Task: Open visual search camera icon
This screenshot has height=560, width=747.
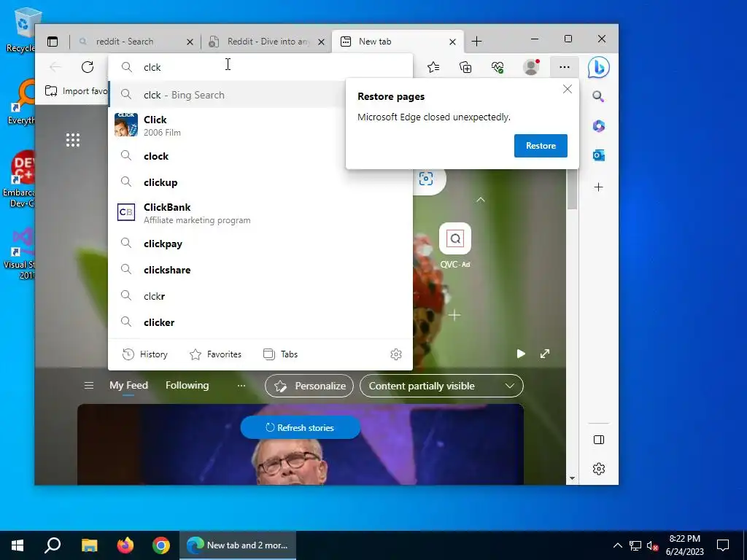Action: click(426, 179)
